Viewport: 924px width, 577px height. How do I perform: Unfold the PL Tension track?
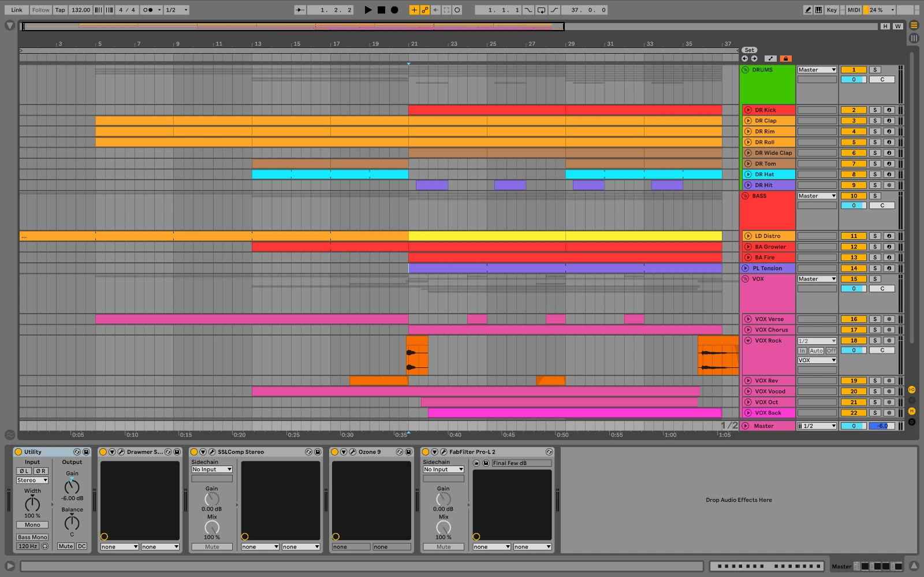tap(745, 268)
